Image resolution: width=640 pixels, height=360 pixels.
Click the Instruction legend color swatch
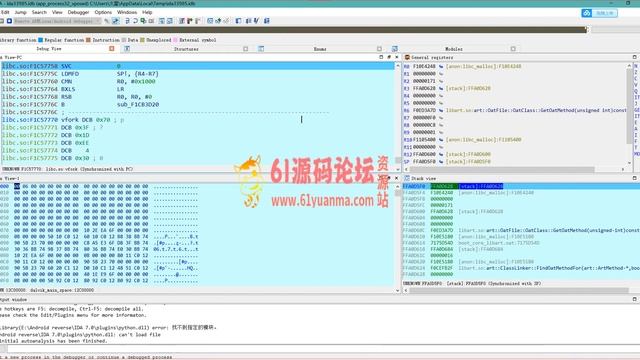coord(88,40)
